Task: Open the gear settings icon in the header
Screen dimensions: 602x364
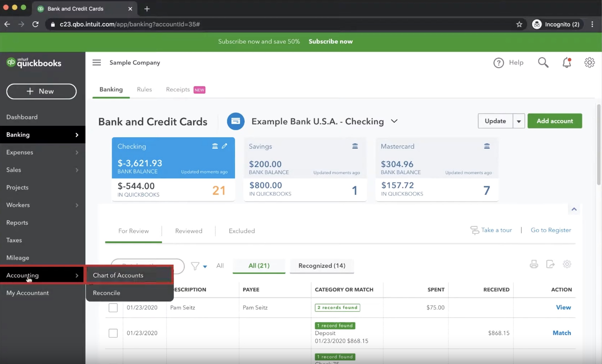Action: tap(589, 62)
